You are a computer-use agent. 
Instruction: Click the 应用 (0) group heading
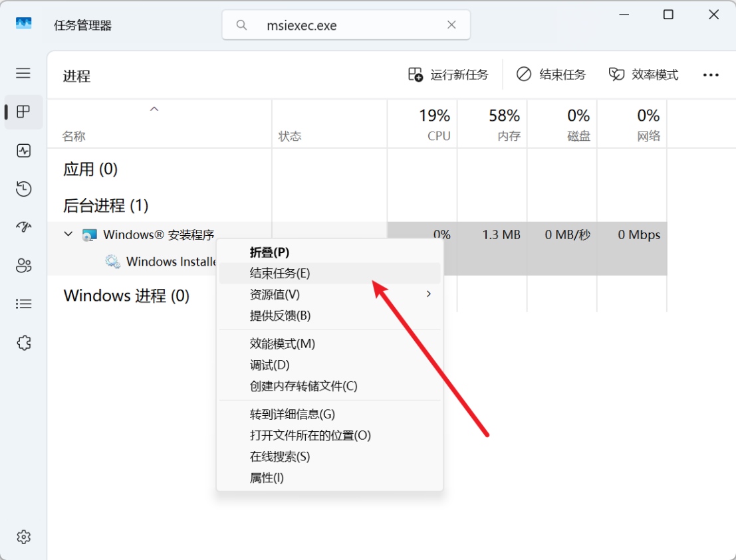click(x=90, y=169)
